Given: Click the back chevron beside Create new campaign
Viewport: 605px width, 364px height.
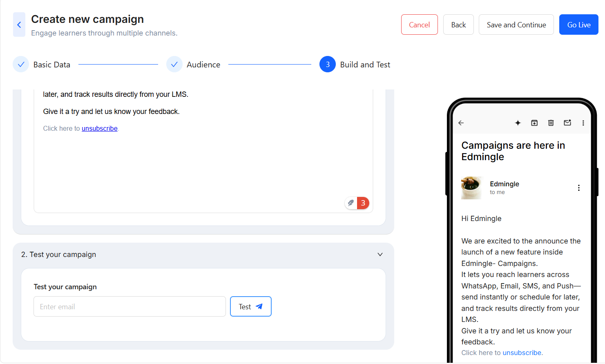Looking at the screenshot, I should pos(19,25).
